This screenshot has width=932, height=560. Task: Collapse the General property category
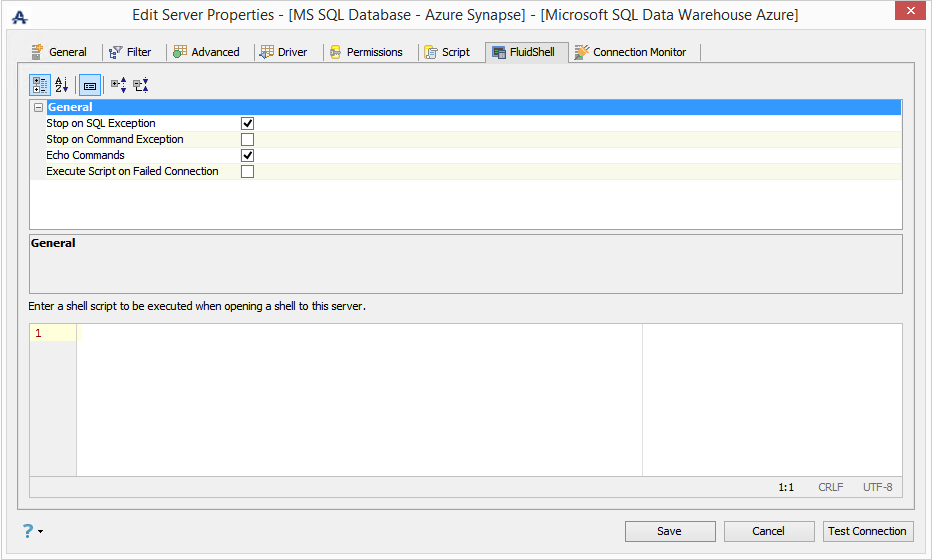38,107
